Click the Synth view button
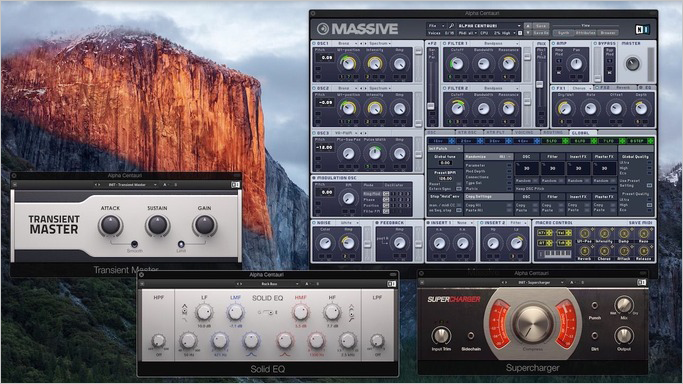This screenshot has height=384, width=683. 563,33
